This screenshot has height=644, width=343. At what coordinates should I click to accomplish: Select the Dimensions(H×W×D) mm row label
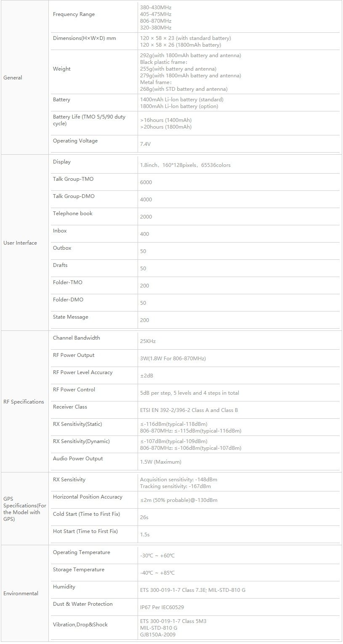coord(84,38)
